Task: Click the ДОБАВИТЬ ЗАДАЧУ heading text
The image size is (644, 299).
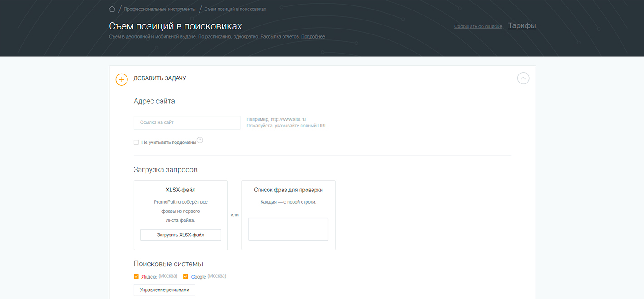Action: 160,78
